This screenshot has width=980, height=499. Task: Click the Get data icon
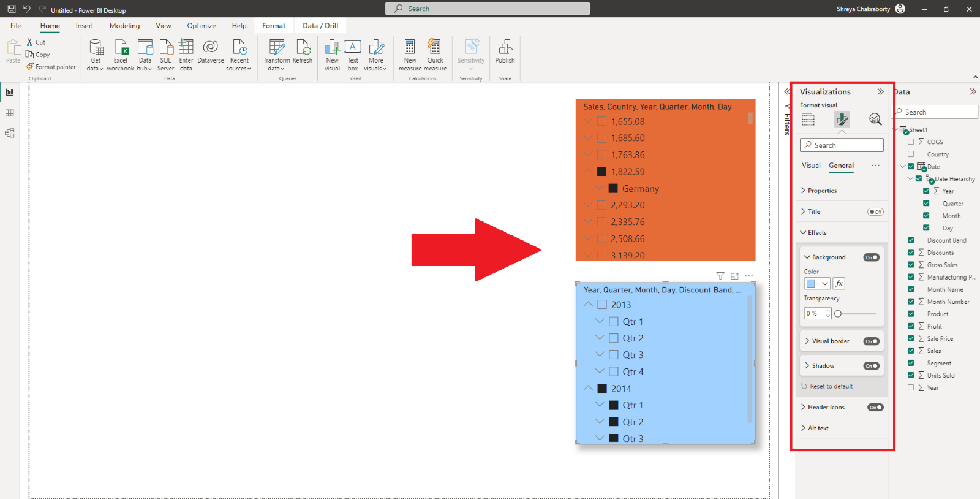coord(96,48)
